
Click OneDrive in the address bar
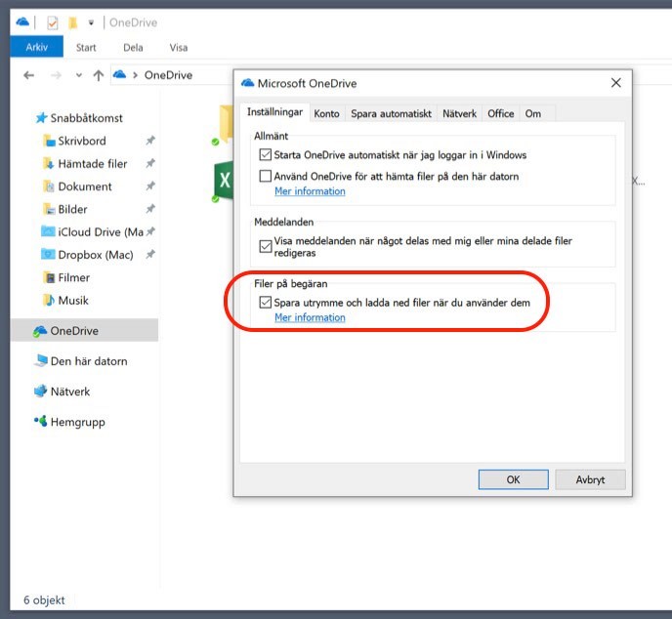pyautogui.click(x=168, y=75)
